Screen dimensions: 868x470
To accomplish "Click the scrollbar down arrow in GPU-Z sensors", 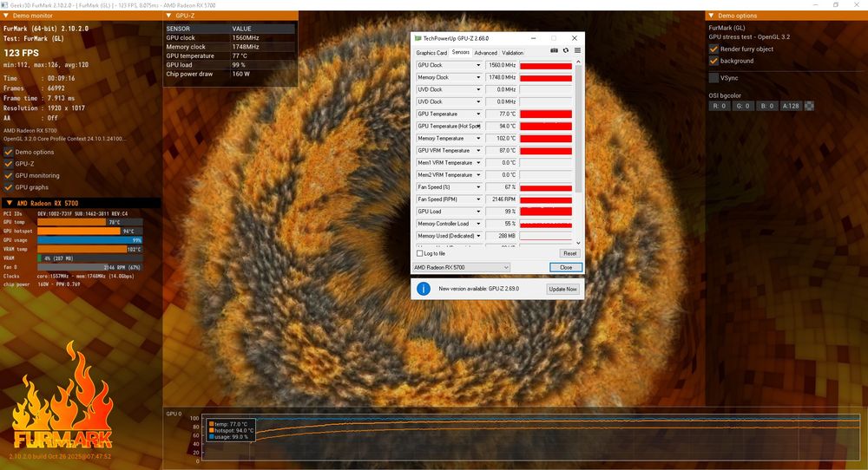I will 578,243.
